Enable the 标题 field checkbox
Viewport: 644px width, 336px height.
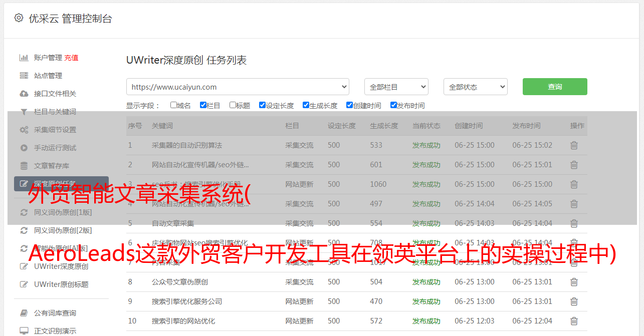click(233, 105)
